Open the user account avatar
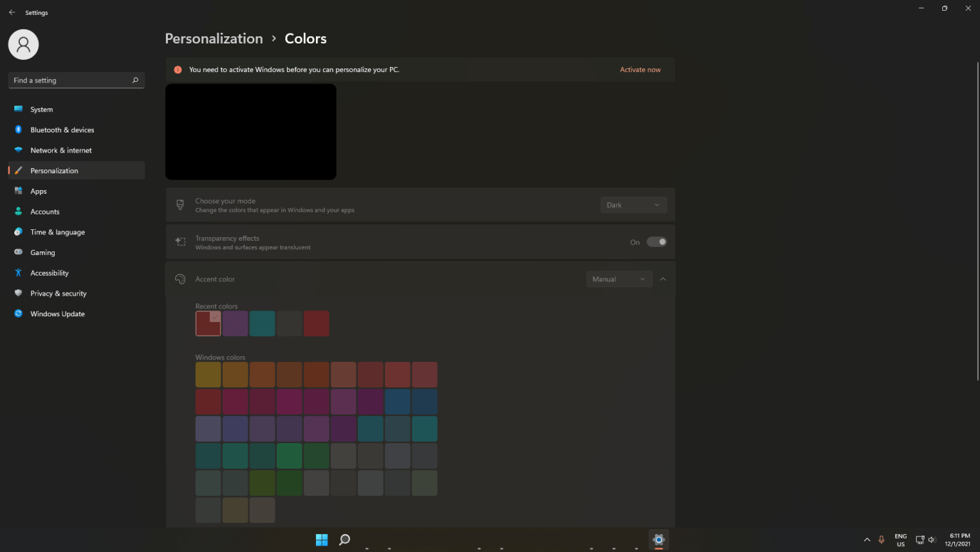980x552 pixels. pyautogui.click(x=23, y=44)
